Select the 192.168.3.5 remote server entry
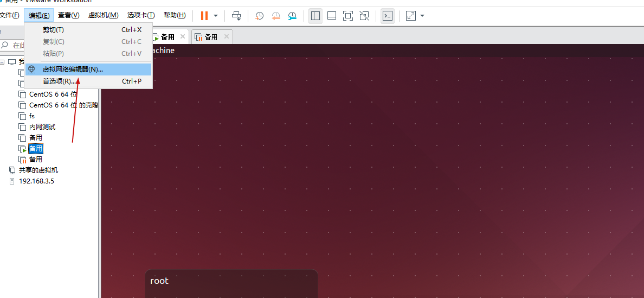 (x=36, y=181)
